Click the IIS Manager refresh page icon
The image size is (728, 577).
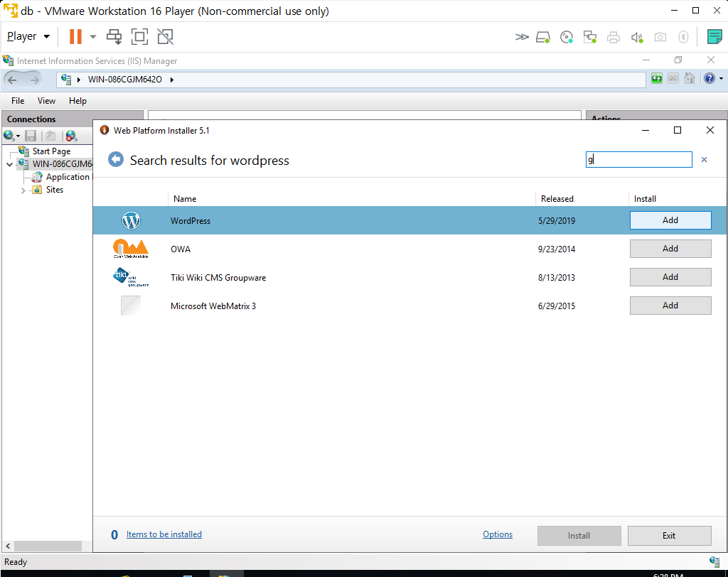656,78
